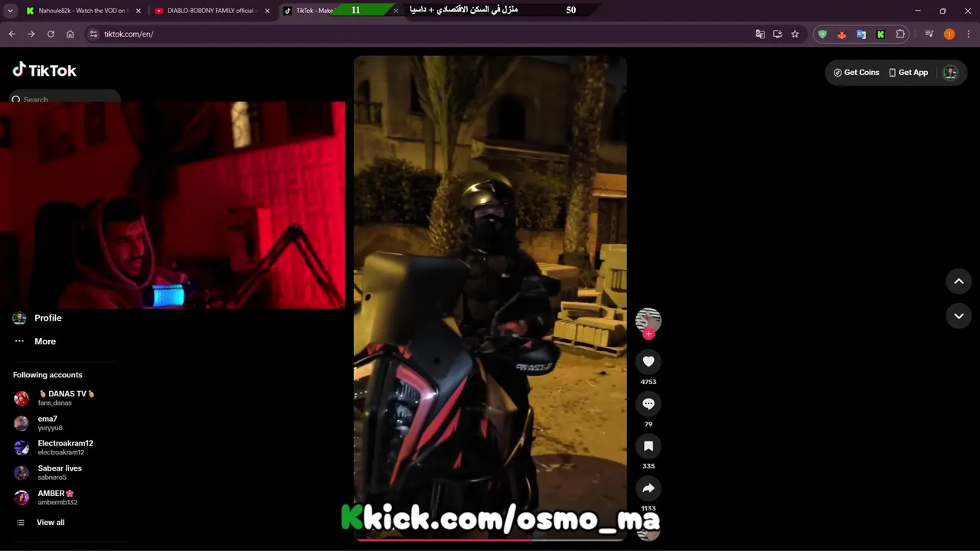This screenshot has width=980, height=551.
Task: Close the Nahoule82k tab
Action: point(139,11)
